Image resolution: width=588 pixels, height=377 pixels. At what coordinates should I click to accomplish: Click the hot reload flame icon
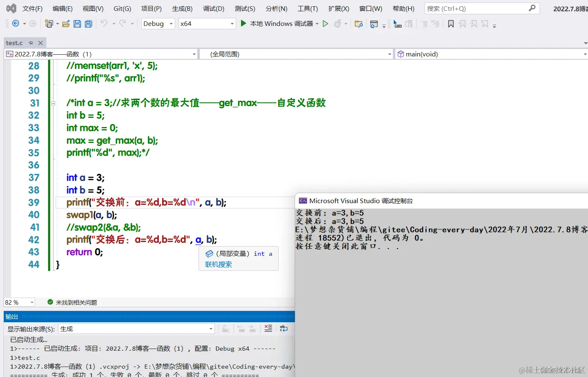[x=338, y=24]
